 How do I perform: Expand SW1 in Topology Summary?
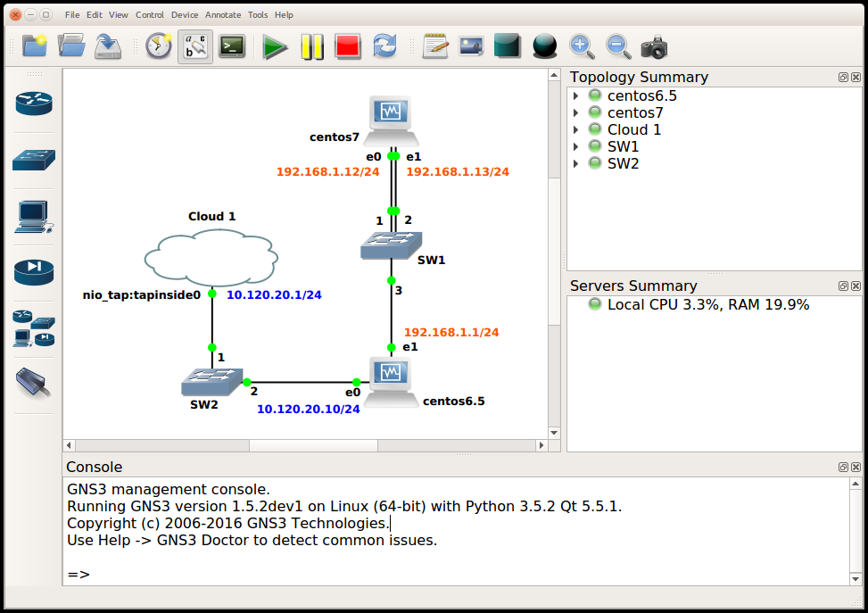point(575,146)
